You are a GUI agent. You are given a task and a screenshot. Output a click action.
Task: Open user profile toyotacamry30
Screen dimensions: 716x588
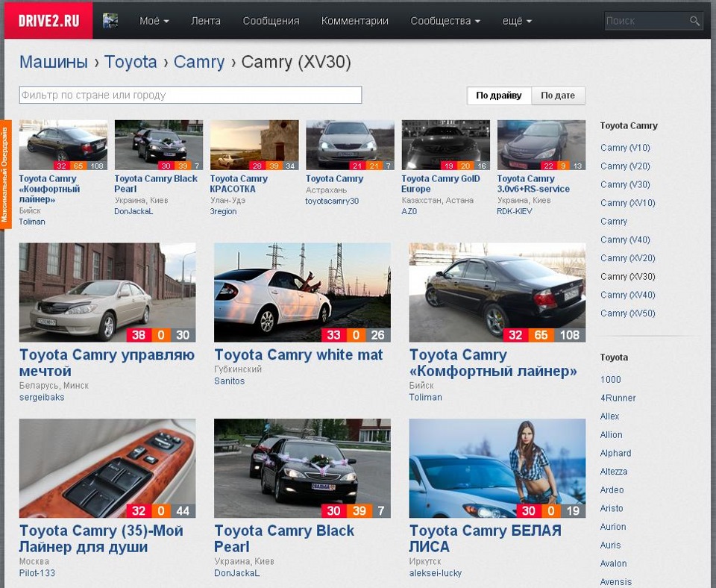(333, 201)
